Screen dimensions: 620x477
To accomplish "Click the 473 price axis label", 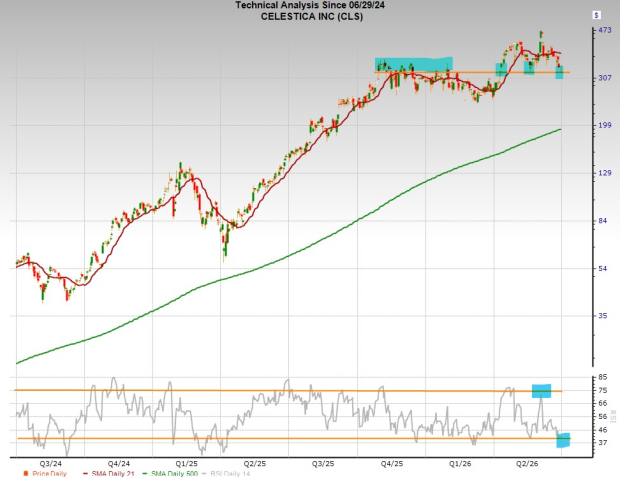I will point(605,30).
